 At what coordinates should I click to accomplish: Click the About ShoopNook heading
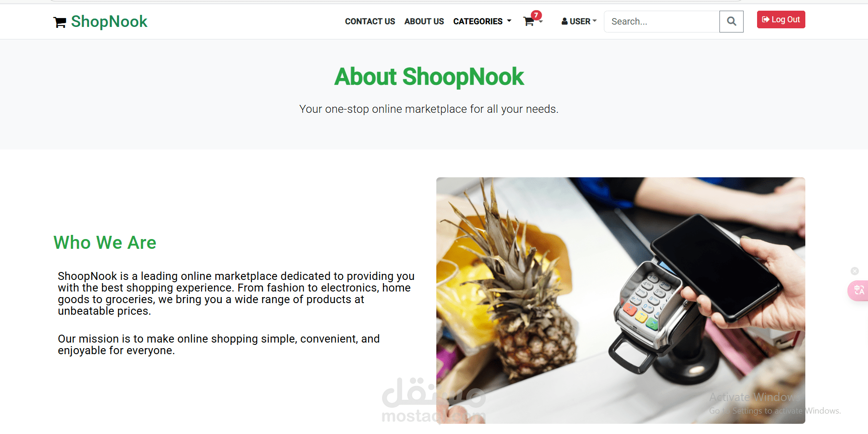pos(429,77)
